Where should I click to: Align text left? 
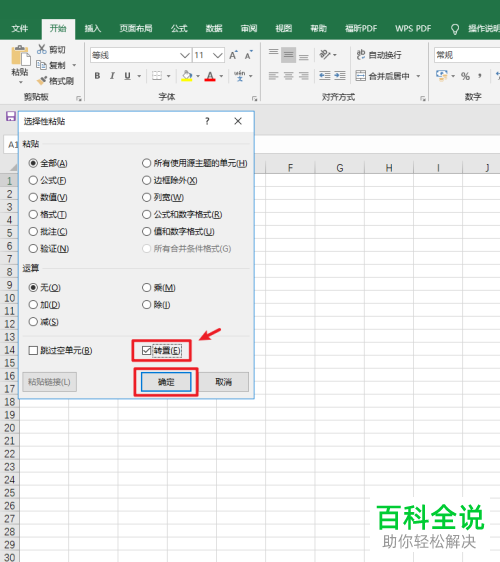(x=273, y=76)
